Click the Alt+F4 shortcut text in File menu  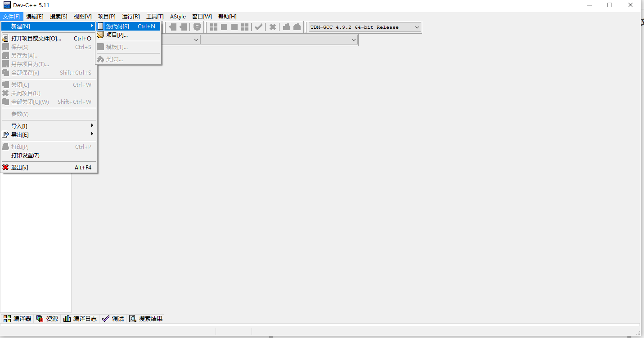(83, 168)
